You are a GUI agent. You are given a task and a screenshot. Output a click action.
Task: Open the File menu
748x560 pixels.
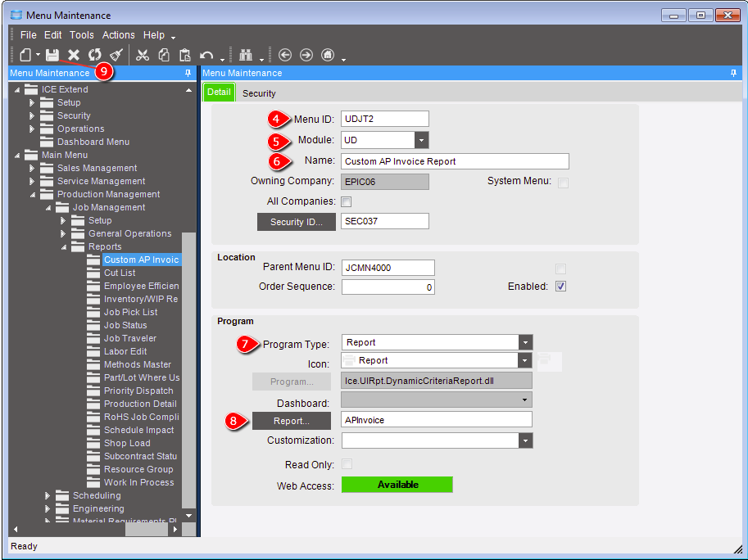(x=28, y=34)
